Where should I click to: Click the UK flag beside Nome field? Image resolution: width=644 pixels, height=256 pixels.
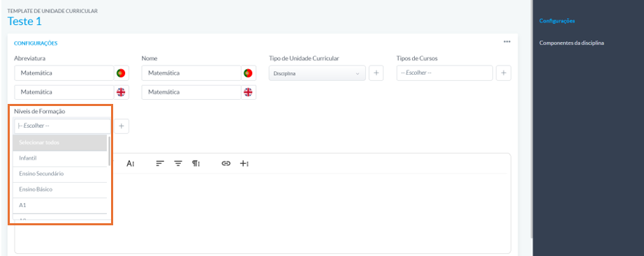[x=248, y=92]
